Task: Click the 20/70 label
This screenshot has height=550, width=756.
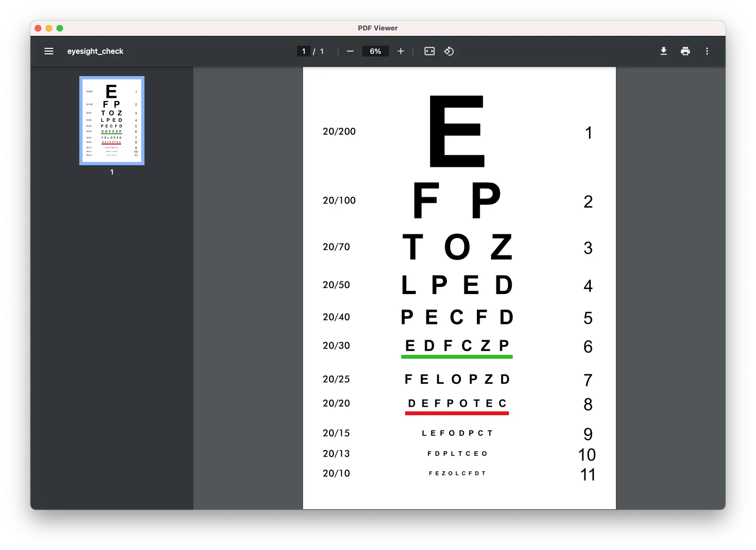Action: [x=337, y=247]
